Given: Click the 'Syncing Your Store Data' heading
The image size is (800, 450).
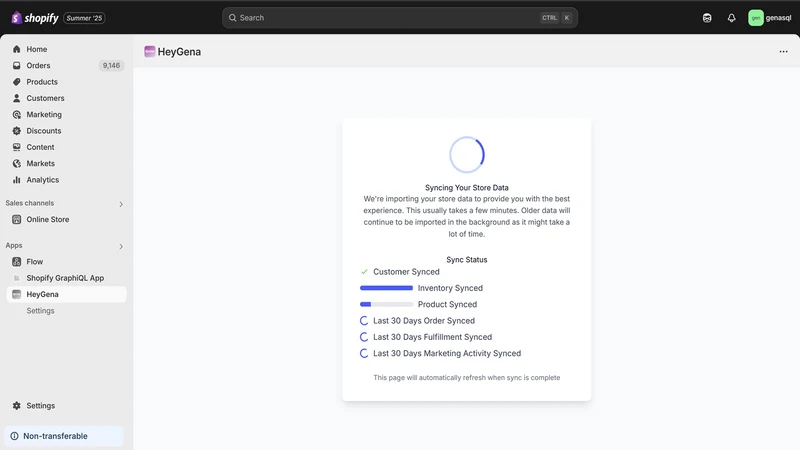Looking at the screenshot, I should 466,188.
